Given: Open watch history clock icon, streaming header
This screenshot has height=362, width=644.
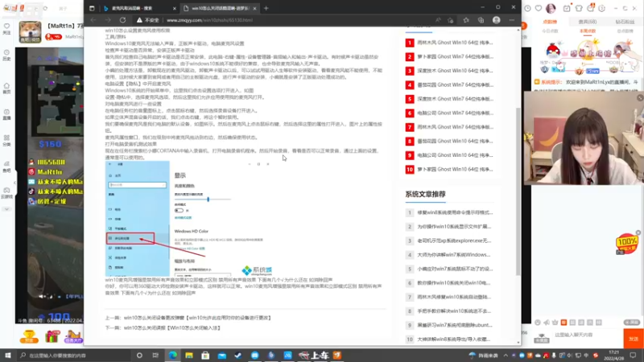Looking at the screenshot, I should (527, 8).
